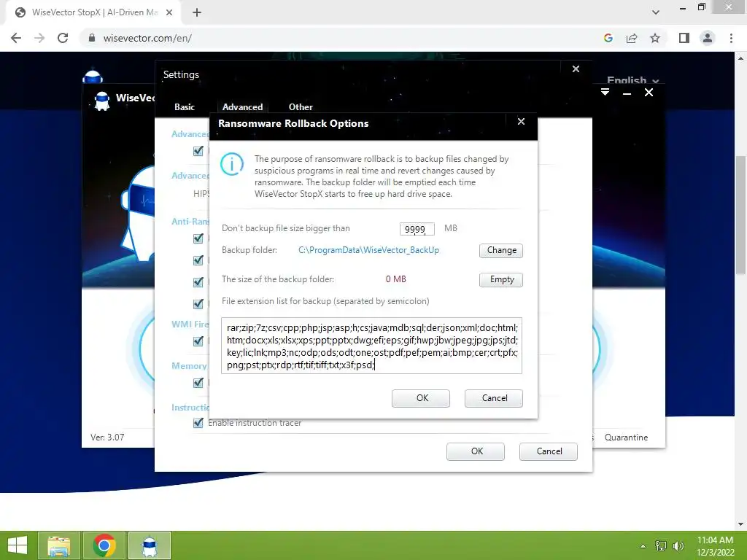Click Chrome forward arrow
The image size is (747, 560).
[x=39, y=38]
